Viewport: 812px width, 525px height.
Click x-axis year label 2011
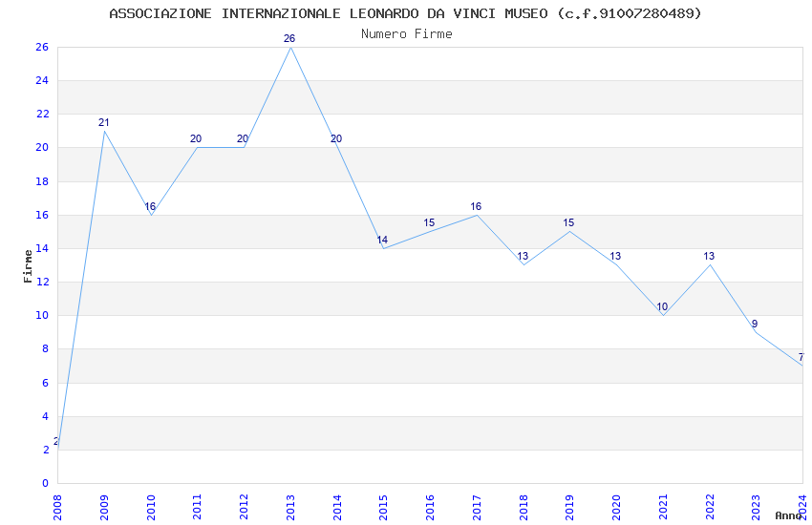pos(198,507)
